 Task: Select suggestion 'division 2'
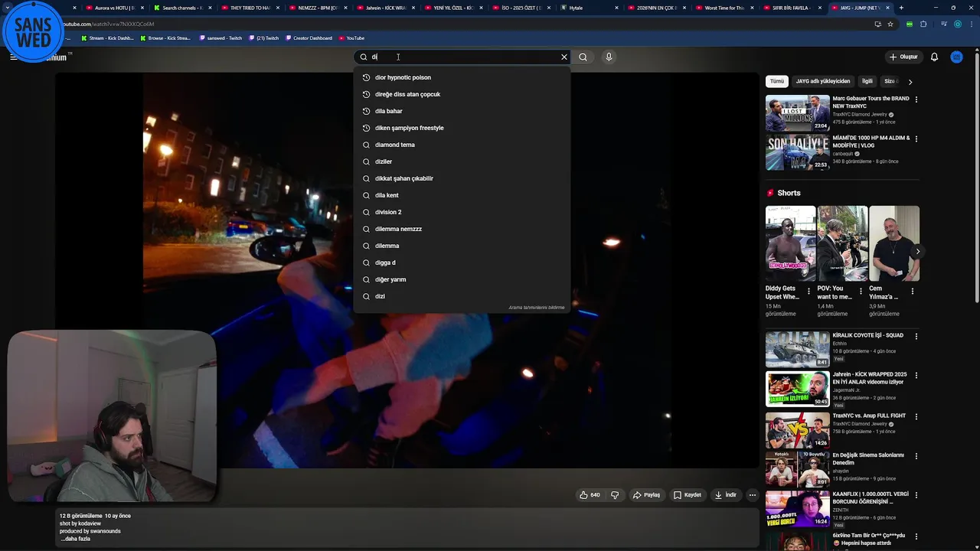point(462,212)
